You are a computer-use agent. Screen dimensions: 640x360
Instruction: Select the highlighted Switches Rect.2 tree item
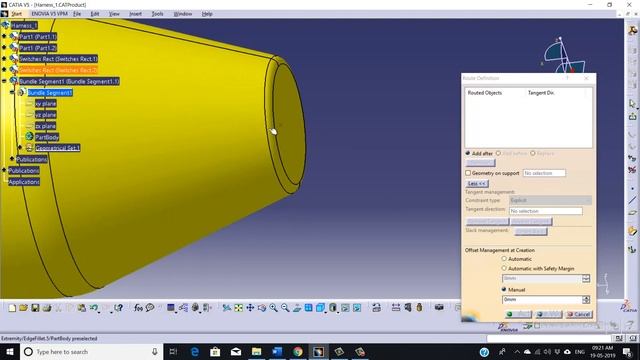click(58, 70)
